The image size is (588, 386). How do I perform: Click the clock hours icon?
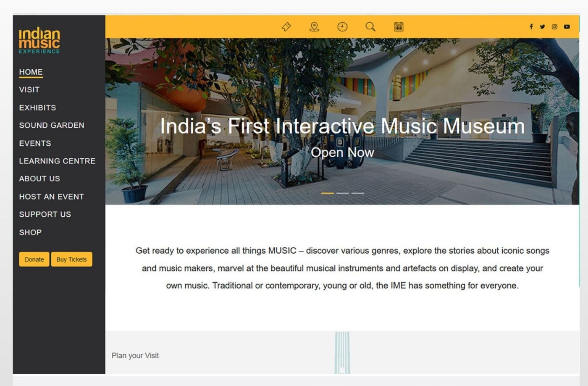(342, 27)
